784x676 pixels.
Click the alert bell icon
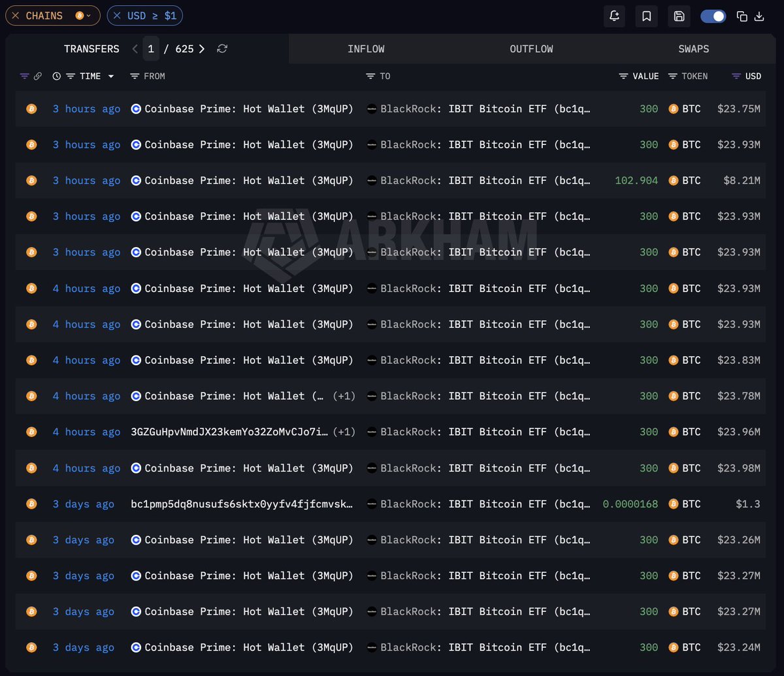614,16
